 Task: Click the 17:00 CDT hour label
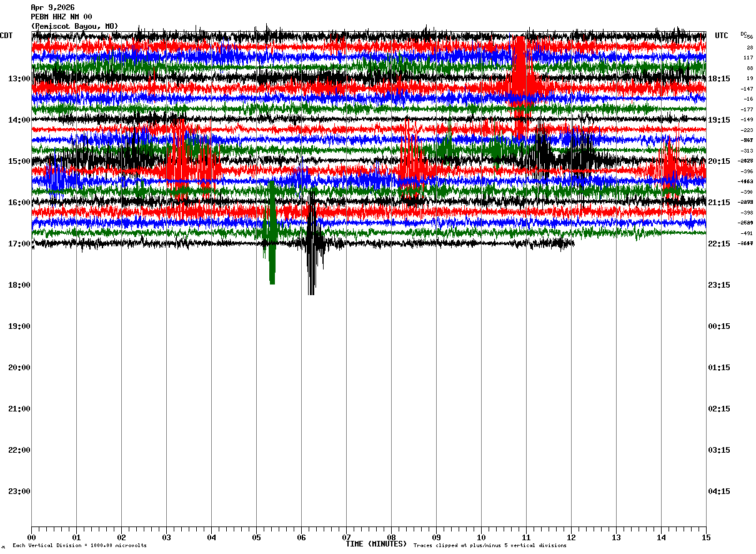tap(19, 244)
